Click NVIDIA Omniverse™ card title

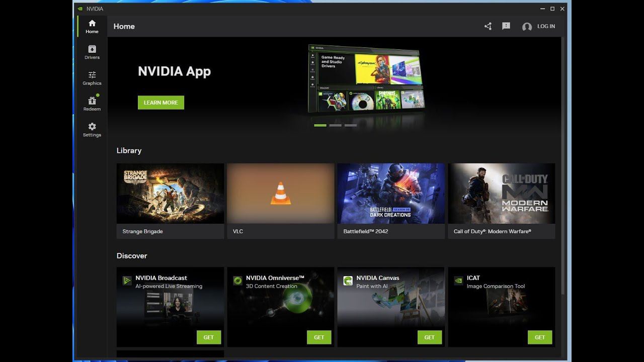click(x=275, y=278)
